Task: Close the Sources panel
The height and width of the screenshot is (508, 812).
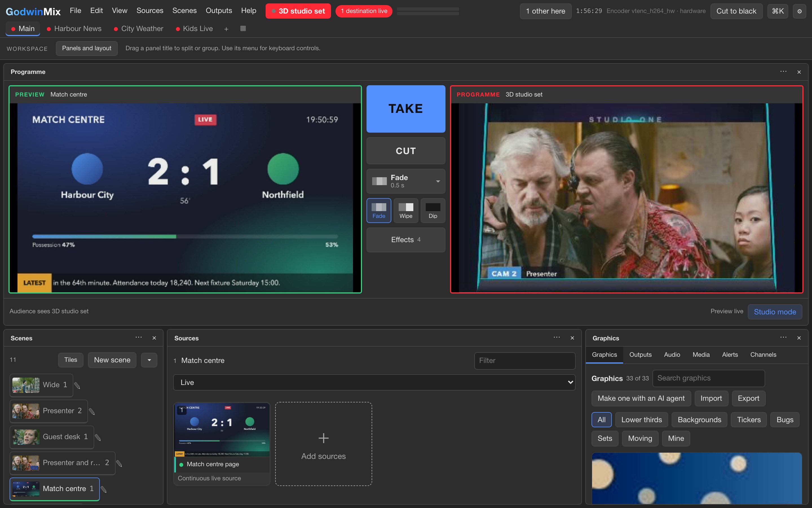Action: click(572, 338)
